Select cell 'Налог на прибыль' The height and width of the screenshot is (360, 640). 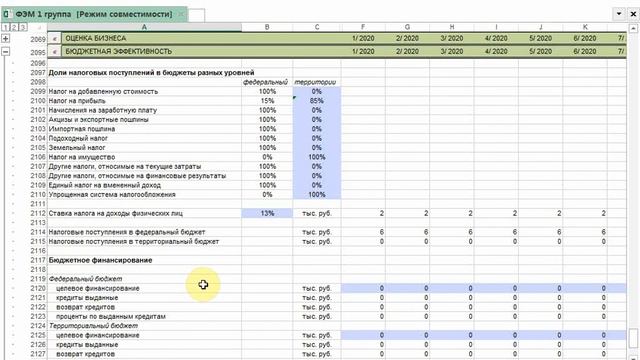click(x=144, y=101)
